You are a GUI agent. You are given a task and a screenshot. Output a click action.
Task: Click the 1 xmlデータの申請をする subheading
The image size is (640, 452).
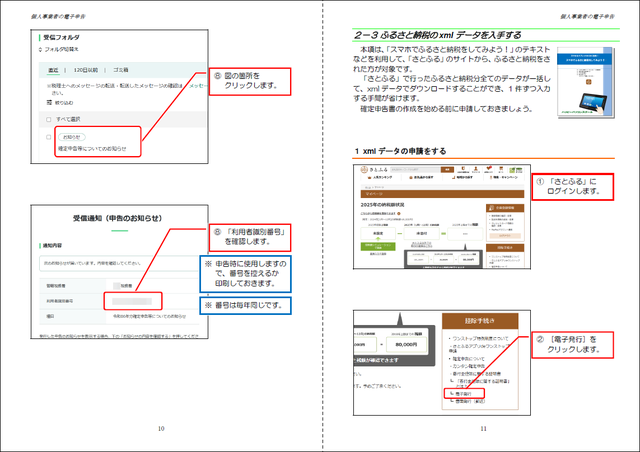click(401, 151)
